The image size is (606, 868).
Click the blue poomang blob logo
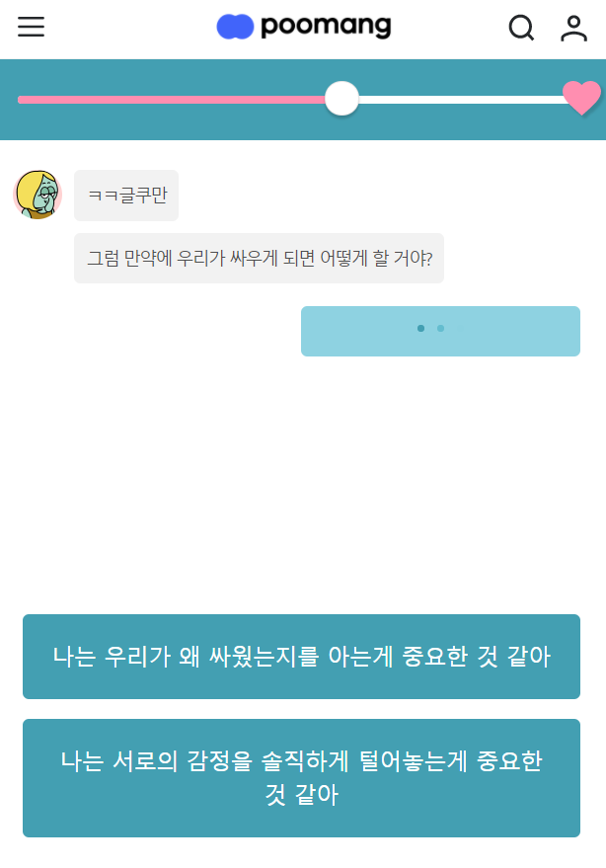point(235,27)
